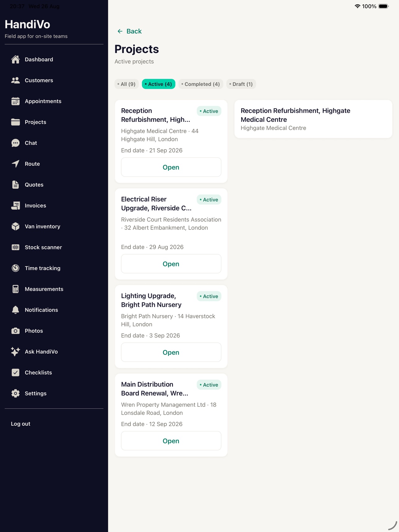Open the Reception Refurbishment project

pos(171,167)
